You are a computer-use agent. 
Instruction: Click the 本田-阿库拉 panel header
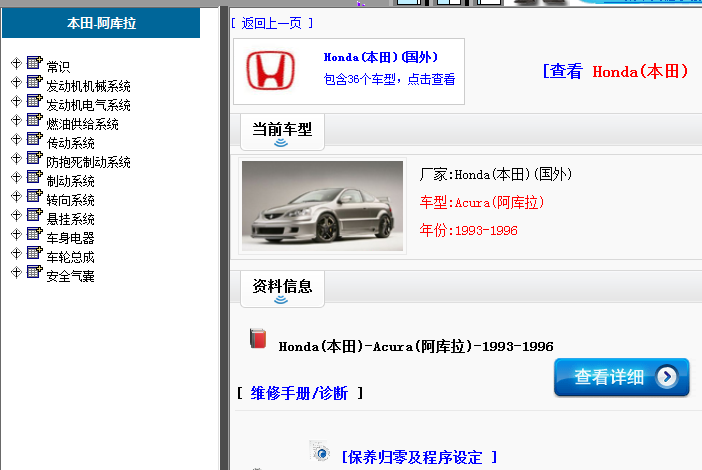[101, 23]
